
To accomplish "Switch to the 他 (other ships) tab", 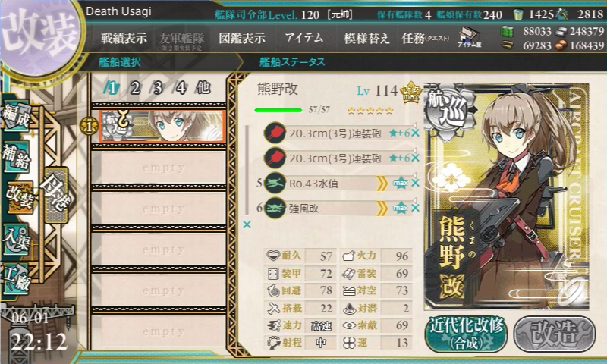I will coord(203,88).
